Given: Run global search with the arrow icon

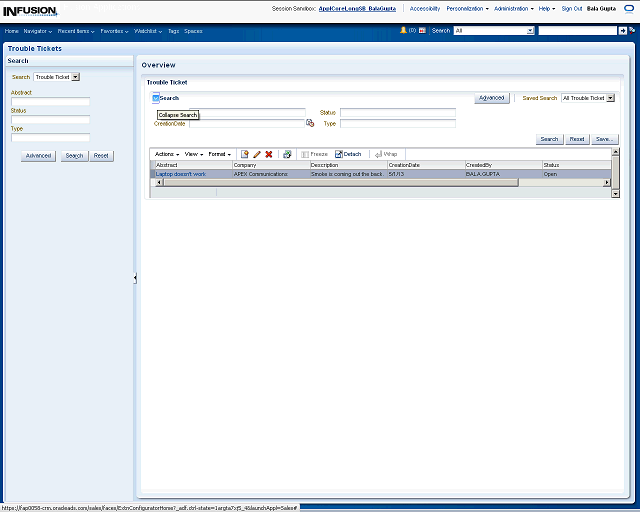Looking at the screenshot, I should tap(622, 31).
